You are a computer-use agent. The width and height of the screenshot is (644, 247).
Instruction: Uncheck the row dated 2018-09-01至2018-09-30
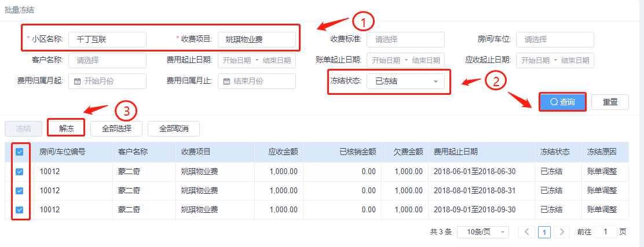(x=19, y=209)
